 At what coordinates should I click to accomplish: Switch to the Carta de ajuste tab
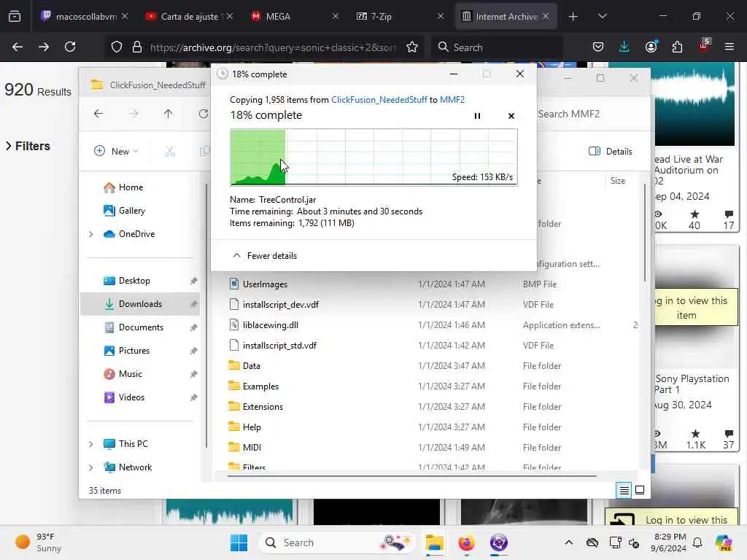(190, 16)
